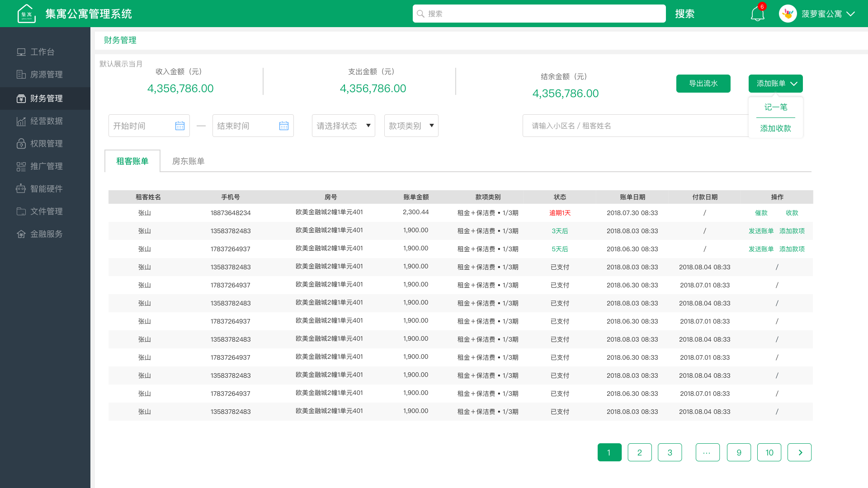Click the 2,300.44 amount cell
This screenshot has width=868, height=488.
[416, 212]
